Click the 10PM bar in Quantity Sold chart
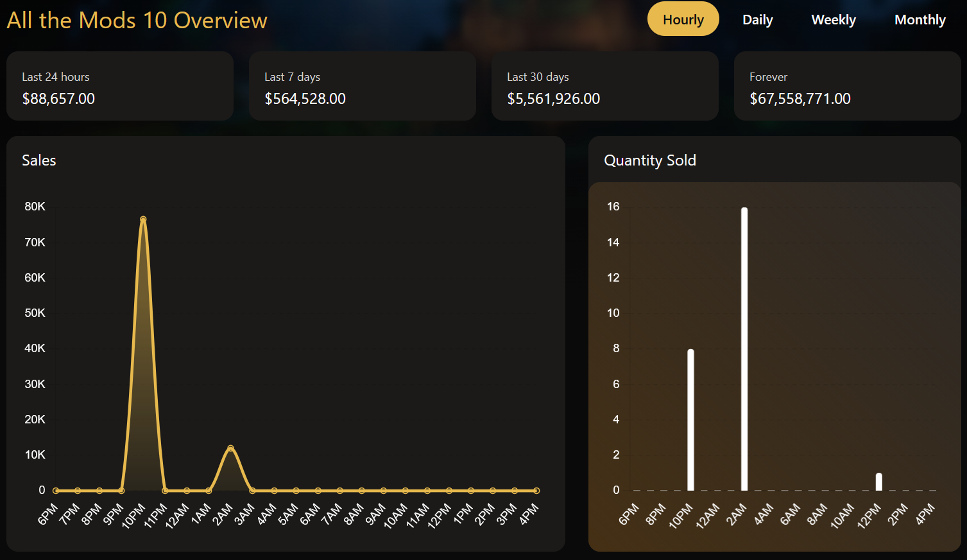This screenshot has width=967, height=560. 690,417
